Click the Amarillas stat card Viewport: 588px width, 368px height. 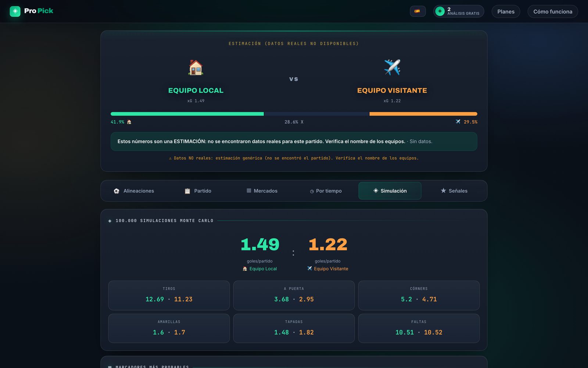(x=169, y=328)
